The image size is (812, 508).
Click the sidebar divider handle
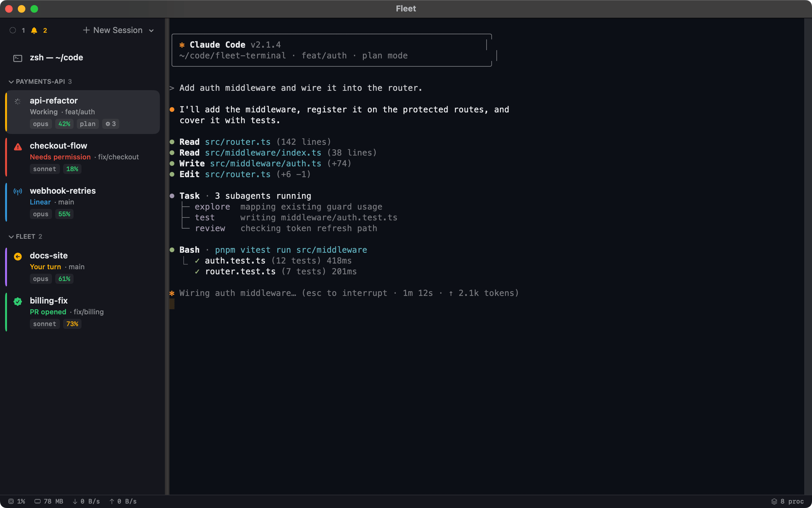167,256
